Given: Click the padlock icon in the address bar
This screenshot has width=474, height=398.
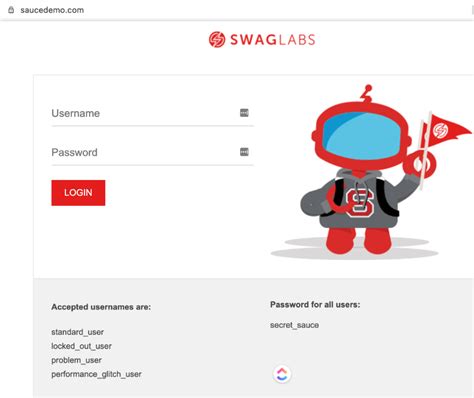Looking at the screenshot, I should pyautogui.click(x=11, y=10).
